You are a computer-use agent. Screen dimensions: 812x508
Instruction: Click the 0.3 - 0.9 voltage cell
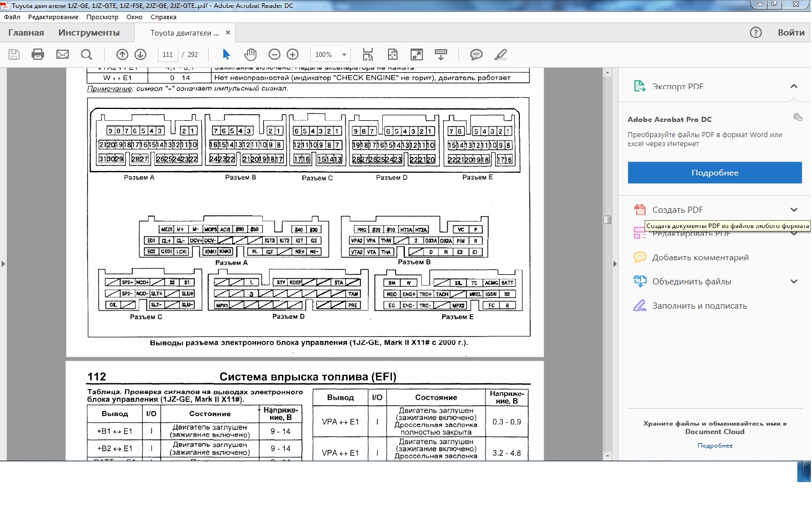(506, 422)
